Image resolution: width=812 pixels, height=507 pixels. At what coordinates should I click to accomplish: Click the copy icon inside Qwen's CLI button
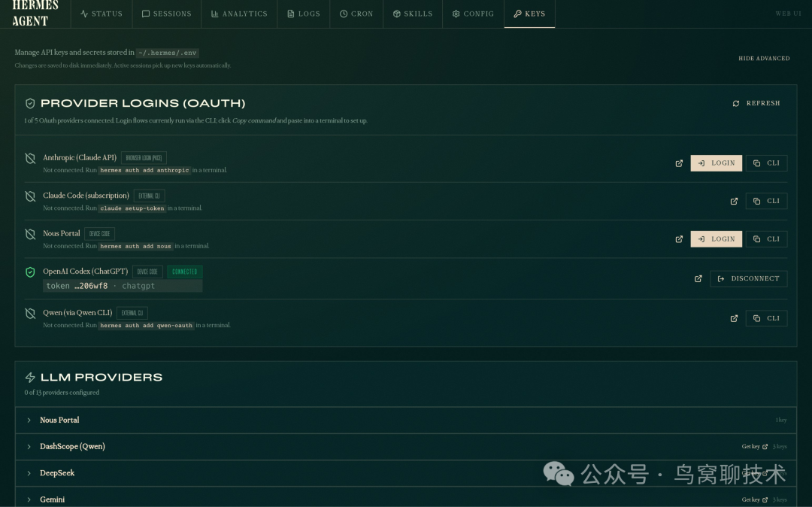point(756,317)
